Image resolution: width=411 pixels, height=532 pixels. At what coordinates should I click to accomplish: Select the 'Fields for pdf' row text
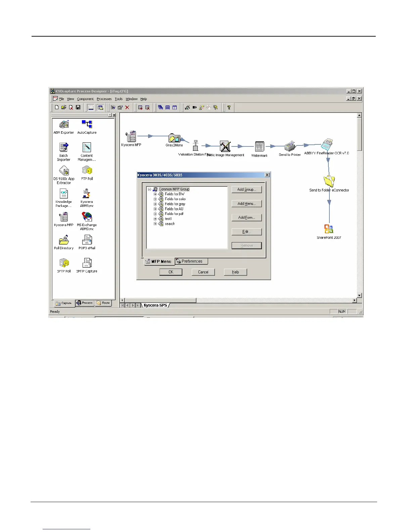pos(174,214)
